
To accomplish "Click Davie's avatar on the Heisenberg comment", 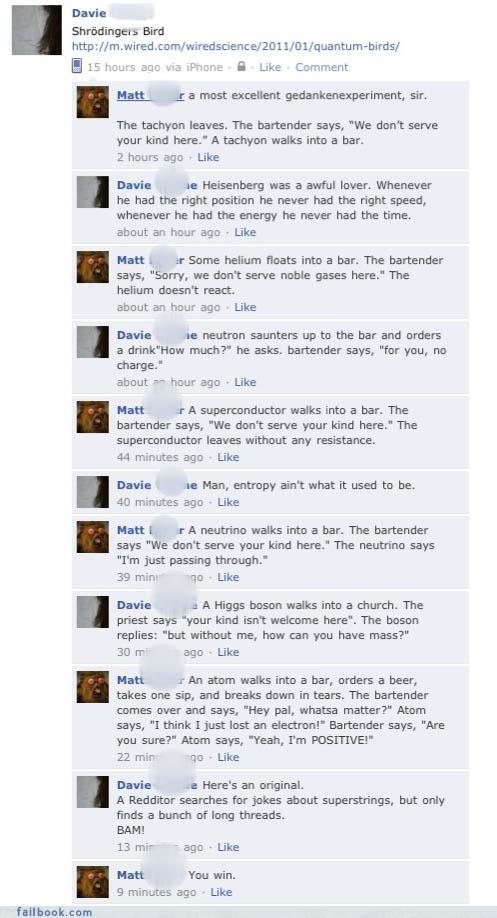I will click(x=92, y=192).
